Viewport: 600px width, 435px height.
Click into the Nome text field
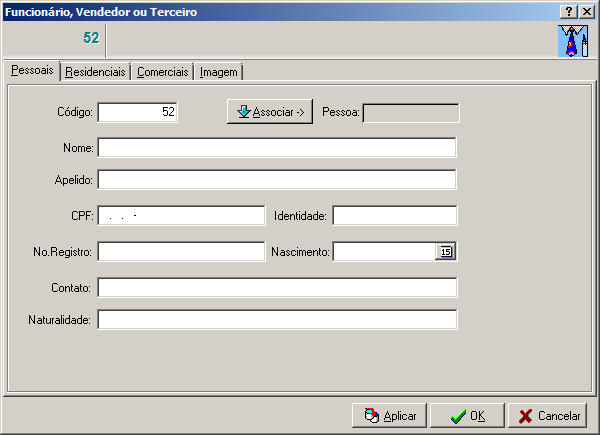[x=276, y=148]
